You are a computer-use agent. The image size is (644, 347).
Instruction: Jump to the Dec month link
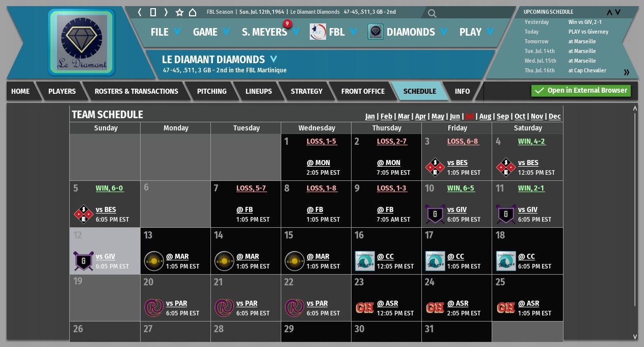555,116
